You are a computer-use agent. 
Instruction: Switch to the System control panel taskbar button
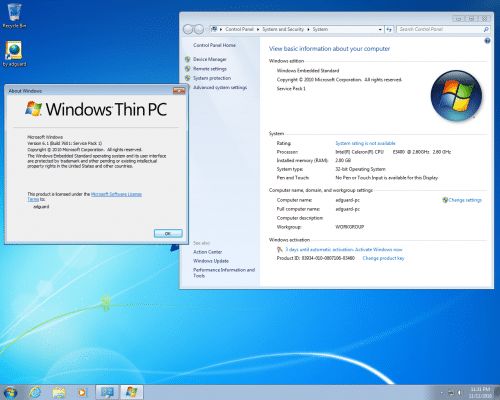pos(107,392)
